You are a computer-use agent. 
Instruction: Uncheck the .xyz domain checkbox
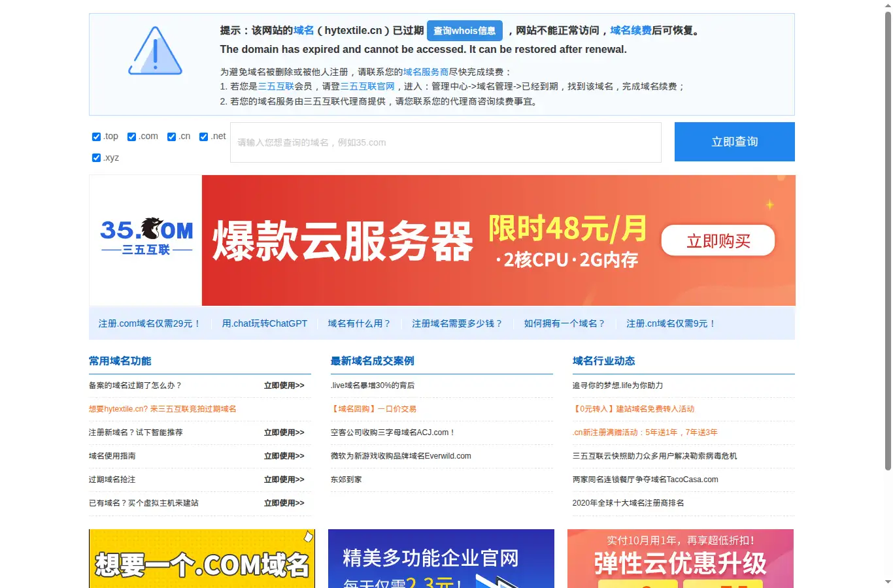tap(96, 157)
